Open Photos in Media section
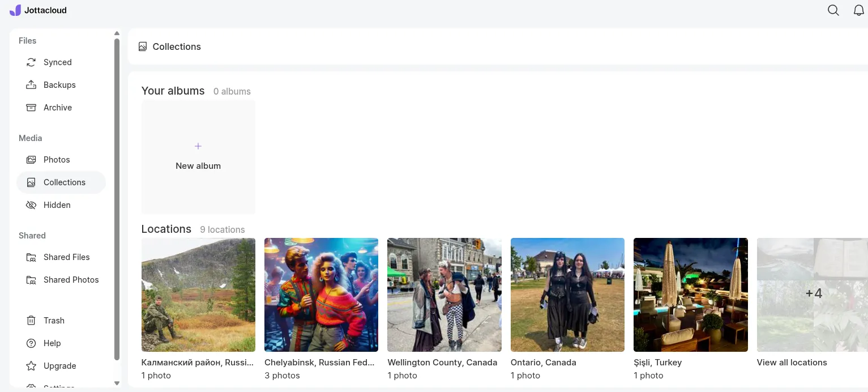868x392 pixels. pos(61,160)
